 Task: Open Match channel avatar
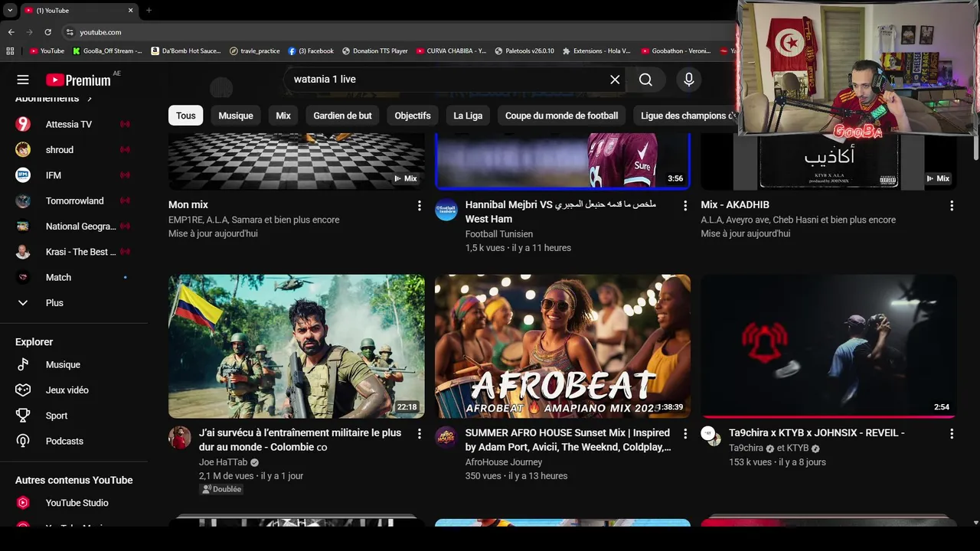coord(23,277)
